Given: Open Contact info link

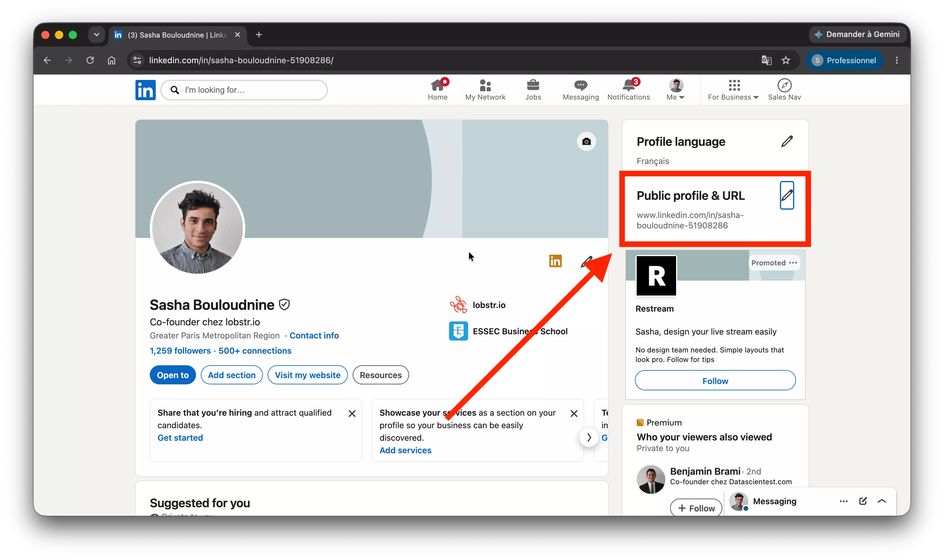Looking at the screenshot, I should click(x=314, y=335).
